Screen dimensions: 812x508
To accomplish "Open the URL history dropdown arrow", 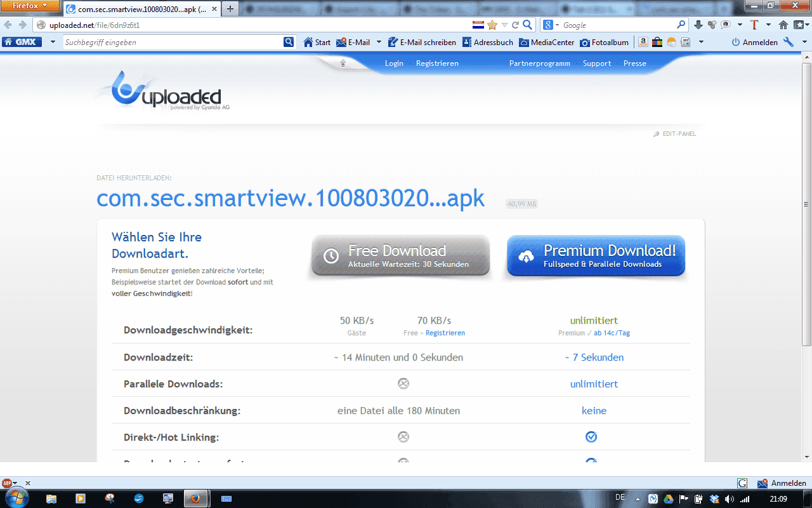I will pos(504,25).
